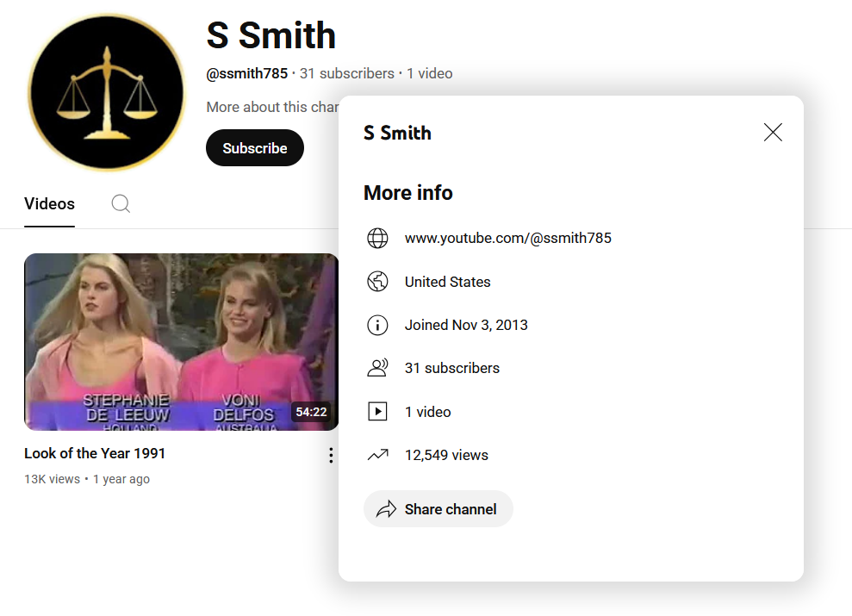Click the scales of justice channel avatar
Screen dimensions: 852x616
pos(107,92)
